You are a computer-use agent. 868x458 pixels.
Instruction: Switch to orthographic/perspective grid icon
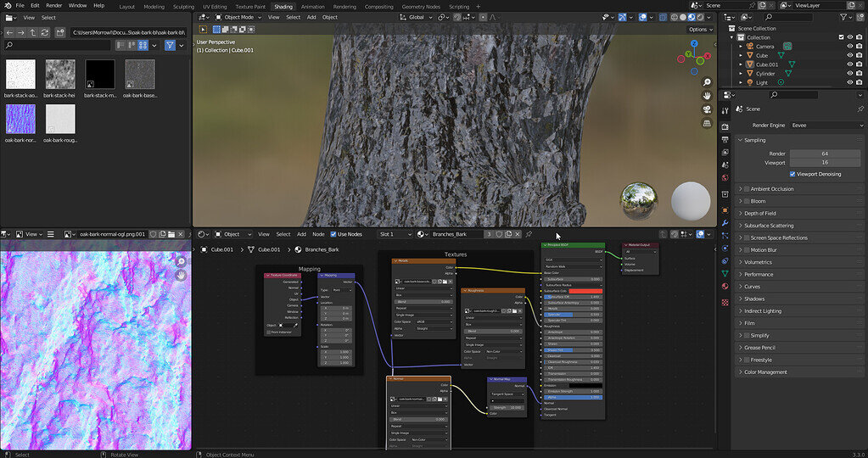click(707, 124)
